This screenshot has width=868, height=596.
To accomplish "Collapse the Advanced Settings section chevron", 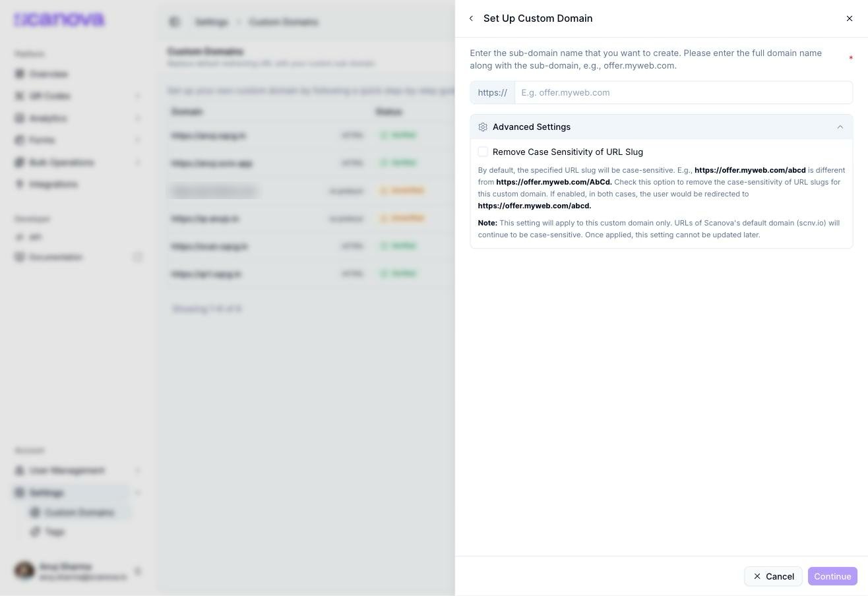I will 840,127.
